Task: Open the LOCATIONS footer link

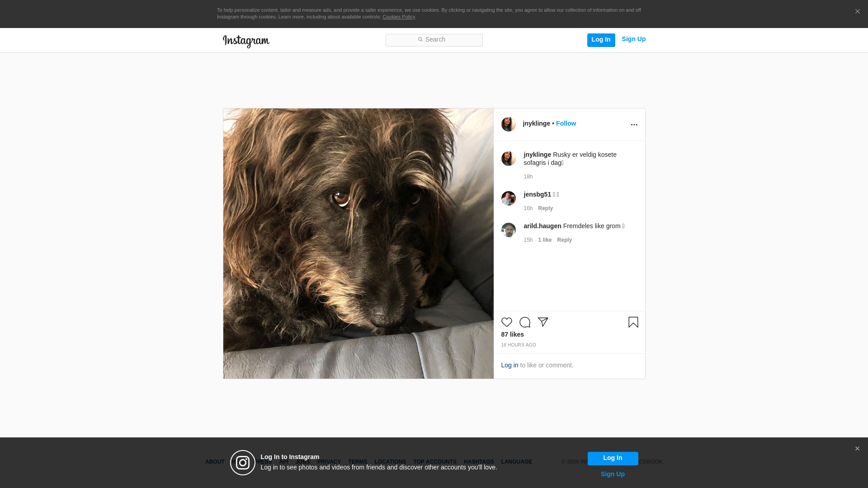Action: click(390, 462)
